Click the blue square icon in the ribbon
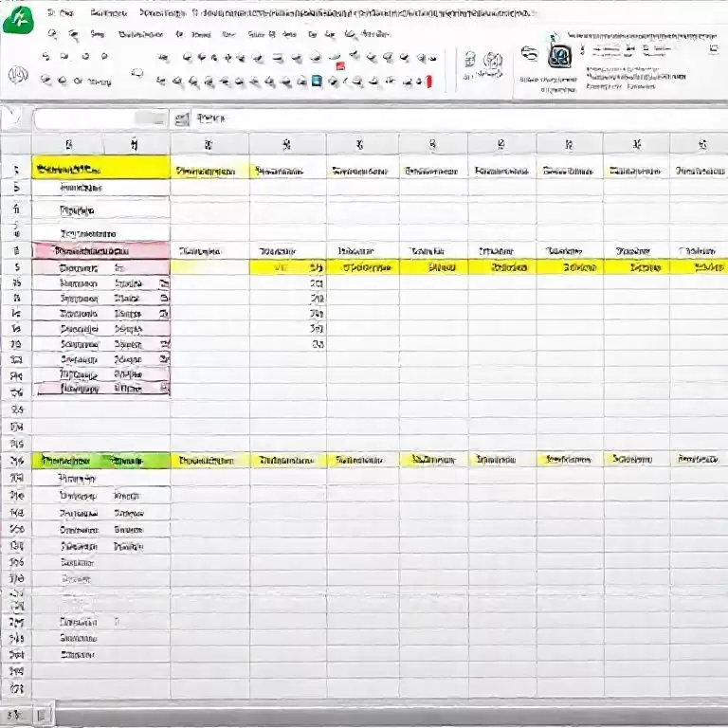This screenshot has width=728, height=728. tap(317, 82)
